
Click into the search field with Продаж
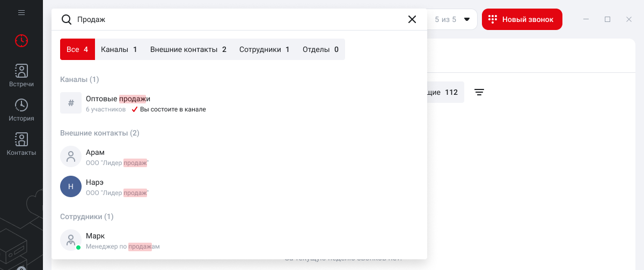tap(236, 19)
